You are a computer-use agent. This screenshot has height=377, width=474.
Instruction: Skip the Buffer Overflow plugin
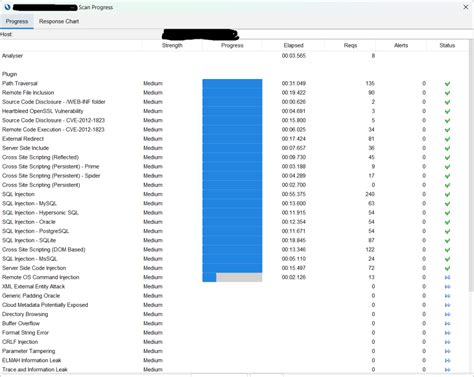(x=447, y=323)
